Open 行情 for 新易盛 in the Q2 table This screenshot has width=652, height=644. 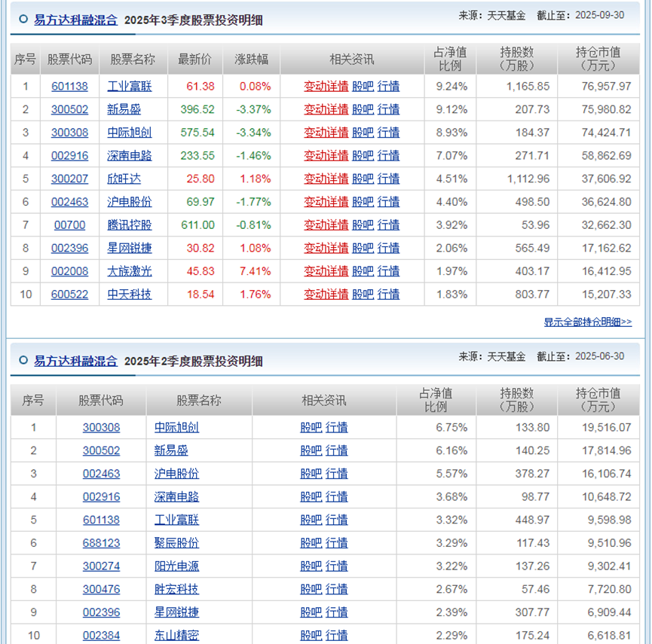click(336, 450)
